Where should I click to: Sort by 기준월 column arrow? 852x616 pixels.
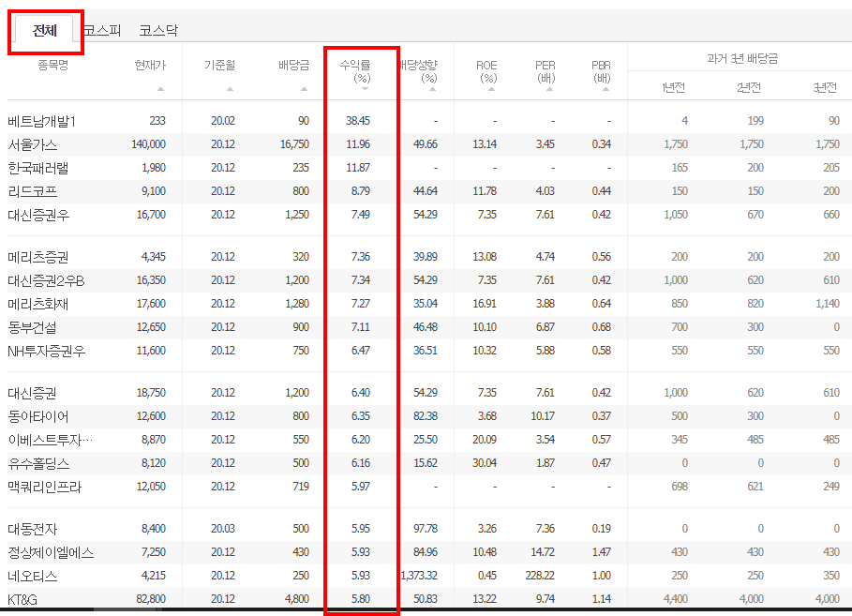pyautogui.click(x=230, y=89)
